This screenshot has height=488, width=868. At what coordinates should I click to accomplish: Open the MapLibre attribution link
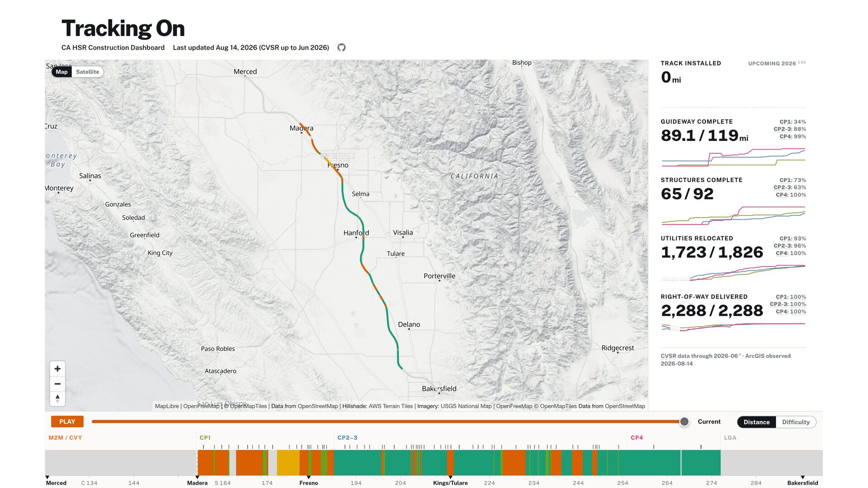pyautogui.click(x=167, y=406)
